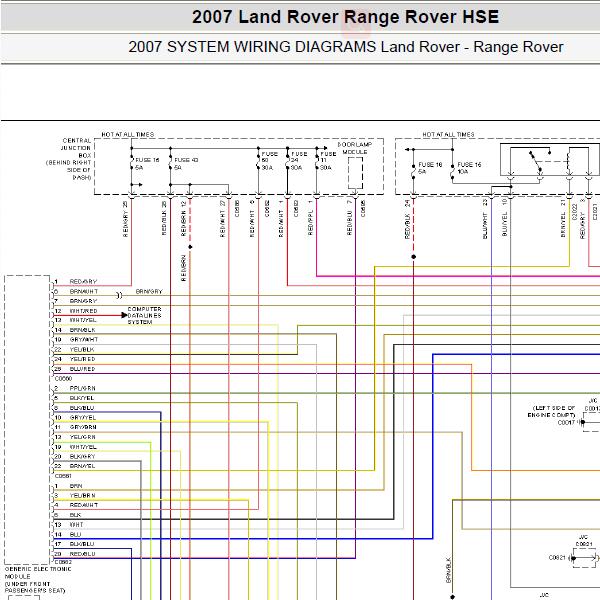Click the "WHT" pin 13 label
This screenshot has height=600, width=600.
coord(77,525)
